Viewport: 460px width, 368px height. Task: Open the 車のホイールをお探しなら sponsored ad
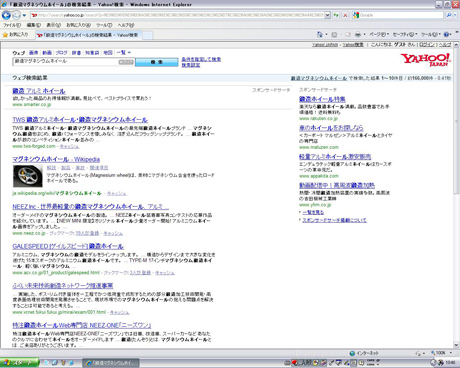tap(331, 128)
